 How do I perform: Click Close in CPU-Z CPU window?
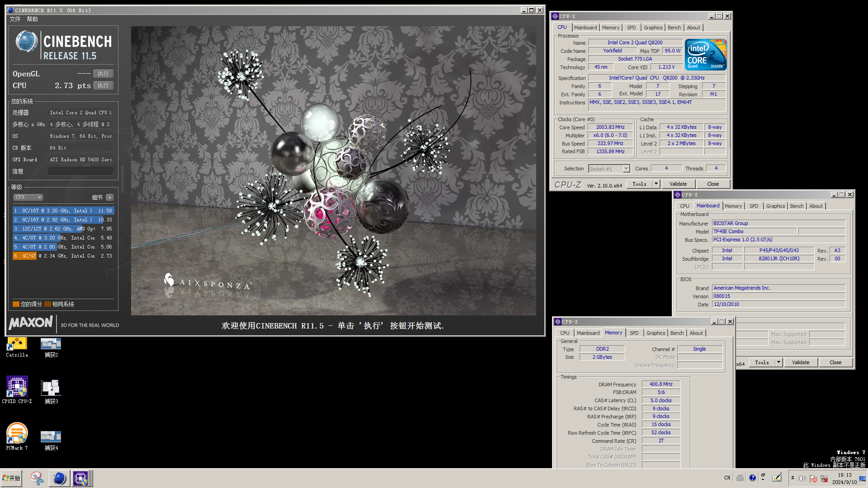coord(713,184)
